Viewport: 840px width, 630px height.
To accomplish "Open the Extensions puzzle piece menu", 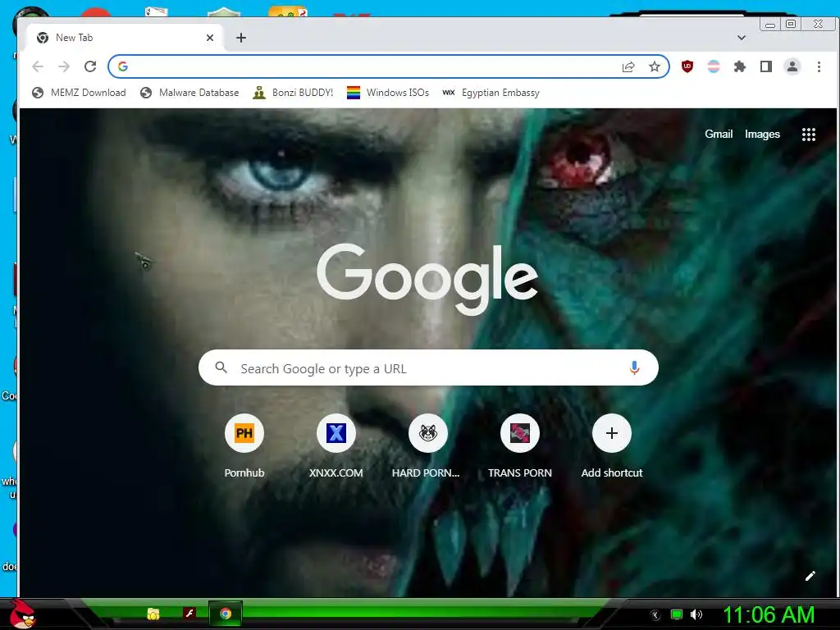I will (x=740, y=66).
